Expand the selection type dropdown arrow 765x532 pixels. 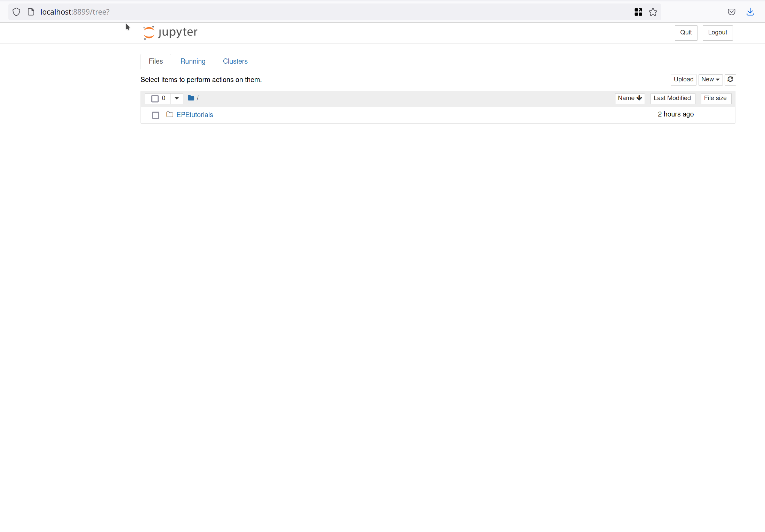[177, 98]
